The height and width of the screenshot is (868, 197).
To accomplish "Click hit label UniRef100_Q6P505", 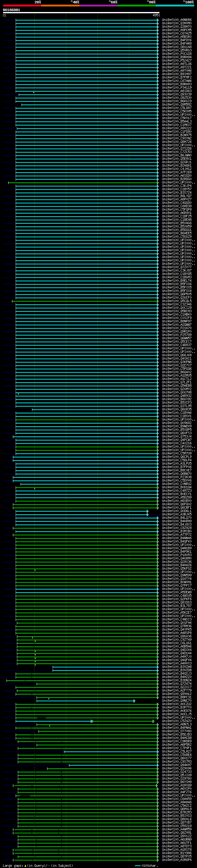I will pos(177,294).
